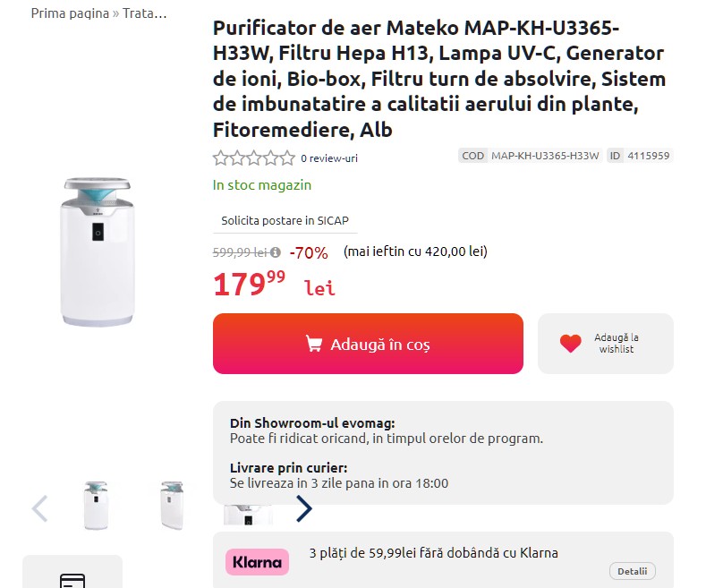Click the first rating star
This screenshot has width=706, height=588.
pyautogui.click(x=221, y=158)
